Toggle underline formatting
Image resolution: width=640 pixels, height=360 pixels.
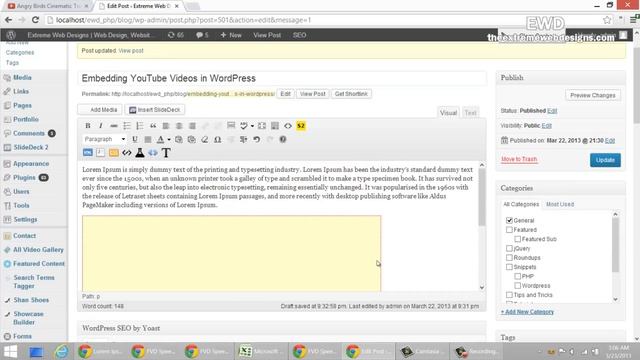135,139
